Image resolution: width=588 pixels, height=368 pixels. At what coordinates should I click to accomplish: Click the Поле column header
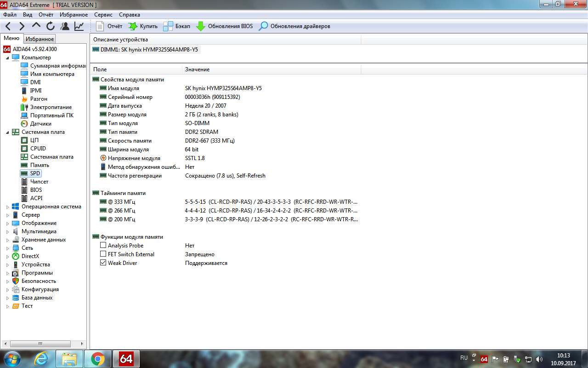(136, 69)
